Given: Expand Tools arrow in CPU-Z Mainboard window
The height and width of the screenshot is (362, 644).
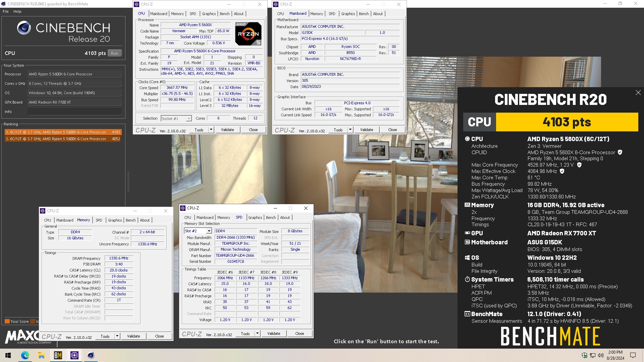Looking at the screenshot, I should tap(350, 130).
